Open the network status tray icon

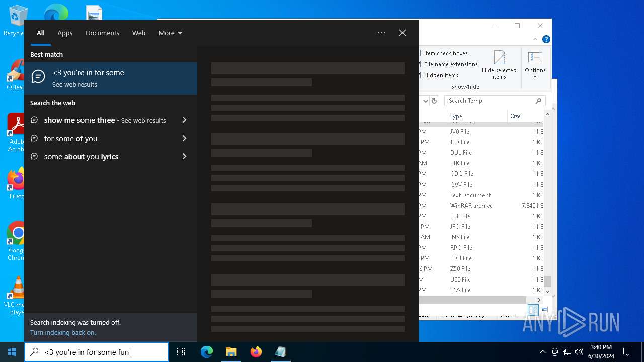567,352
